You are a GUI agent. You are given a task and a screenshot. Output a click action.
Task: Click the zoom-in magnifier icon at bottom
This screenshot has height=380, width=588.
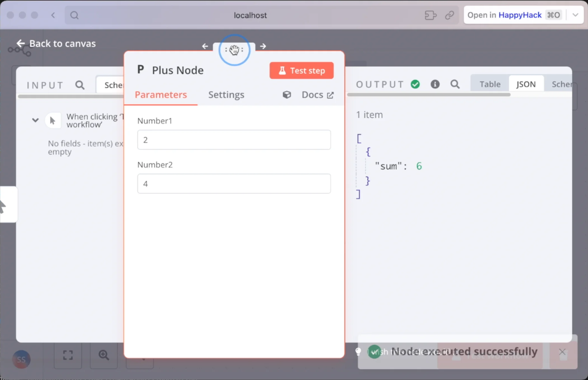pos(104,355)
